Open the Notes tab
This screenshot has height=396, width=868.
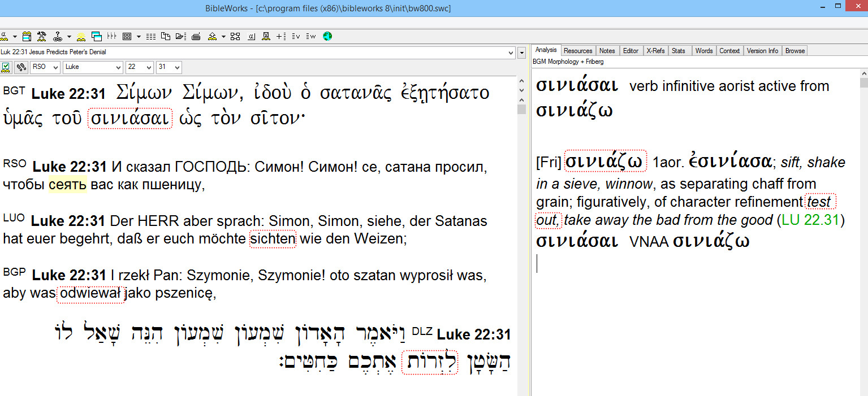(607, 51)
